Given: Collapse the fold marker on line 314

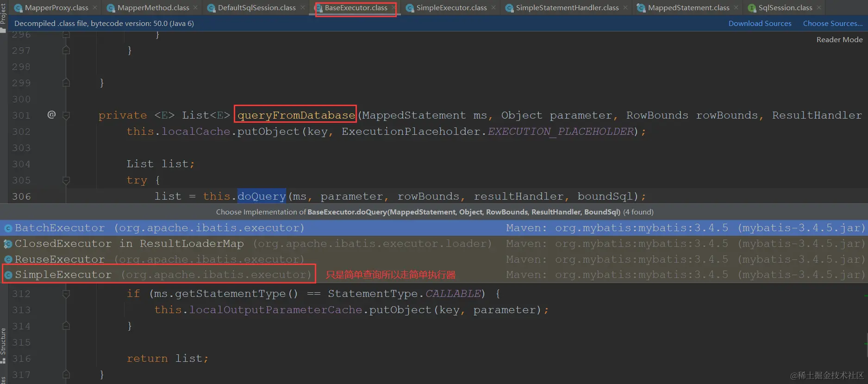Looking at the screenshot, I should point(66,326).
